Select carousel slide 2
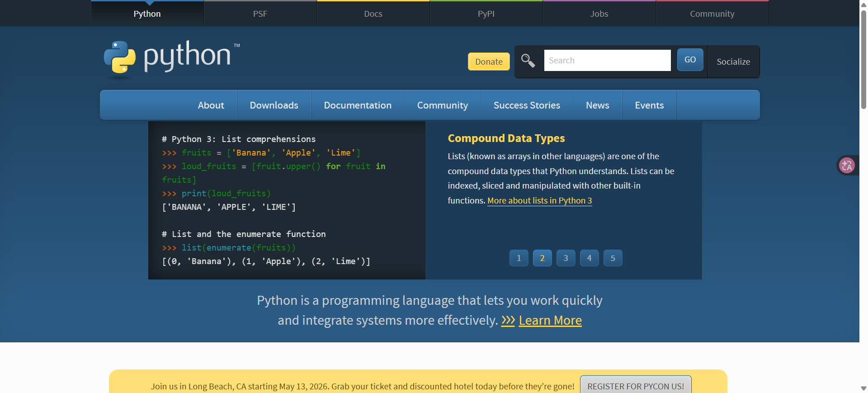 click(x=542, y=258)
